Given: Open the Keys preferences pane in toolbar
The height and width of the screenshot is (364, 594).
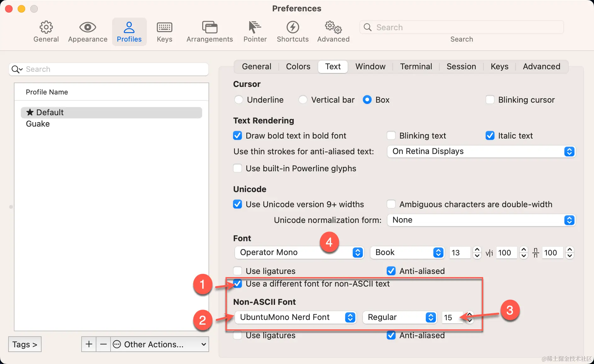Looking at the screenshot, I should pos(164,31).
